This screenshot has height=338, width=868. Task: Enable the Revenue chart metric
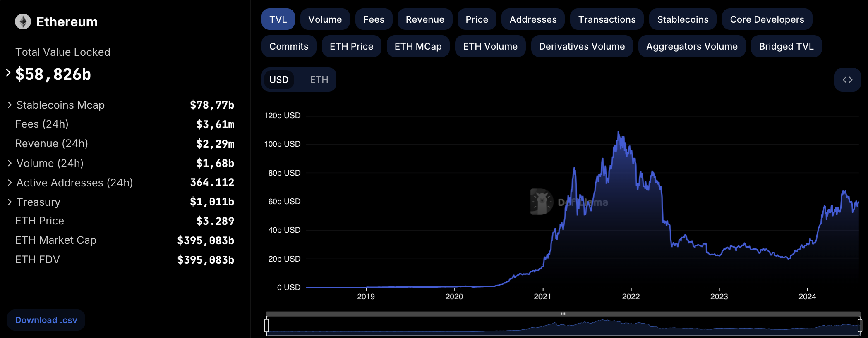point(425,19)
